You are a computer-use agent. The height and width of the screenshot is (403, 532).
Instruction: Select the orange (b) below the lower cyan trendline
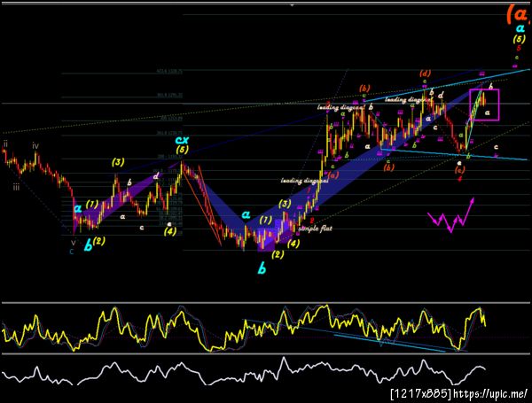[389, 167]
